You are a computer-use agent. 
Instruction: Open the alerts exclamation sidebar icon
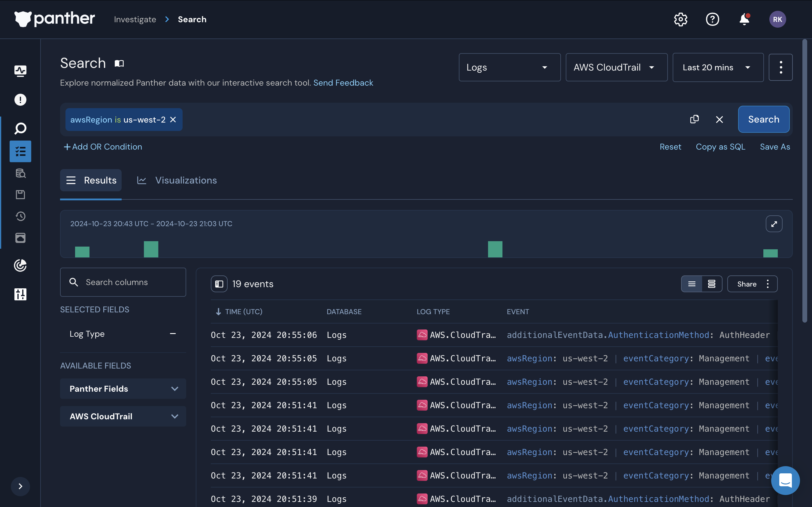(x=20, y=100)
